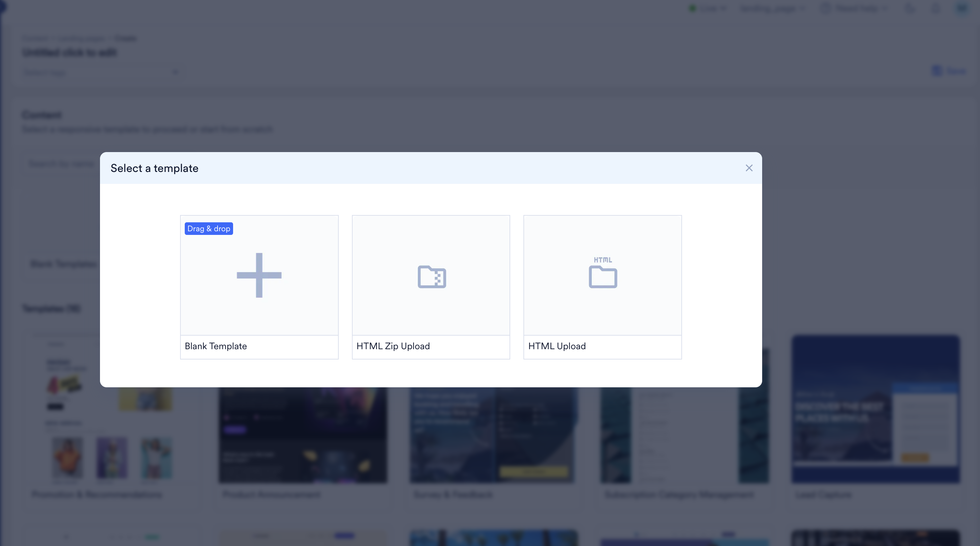Screen dimensions: 980x546
Task: Choose HTML Zip Upload label
Action: [393, 346]
